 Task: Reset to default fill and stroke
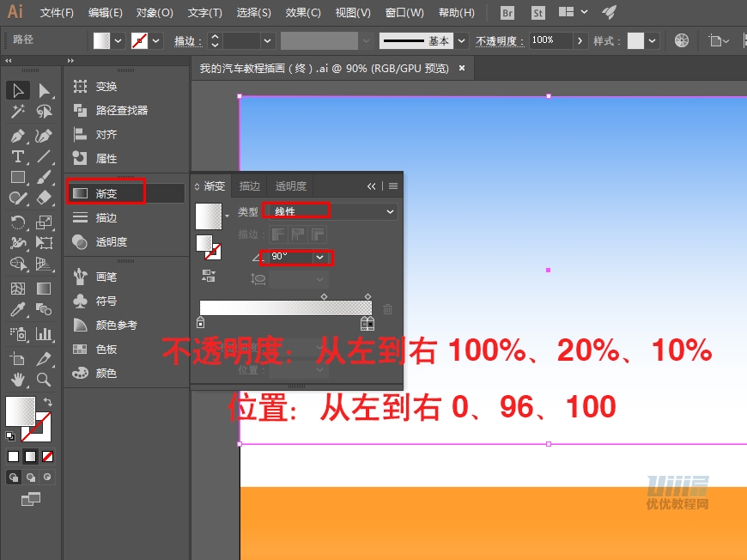tap(10, 435)
